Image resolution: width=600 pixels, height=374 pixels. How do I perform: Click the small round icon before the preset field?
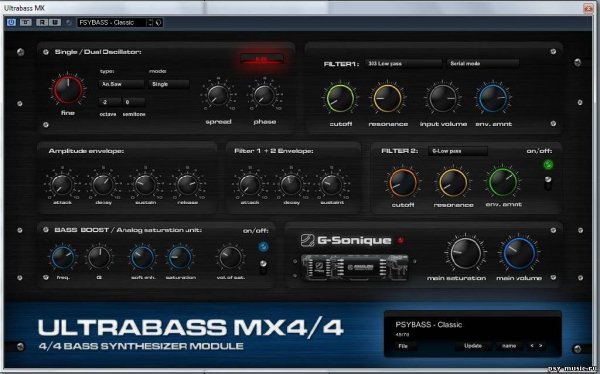69,23
